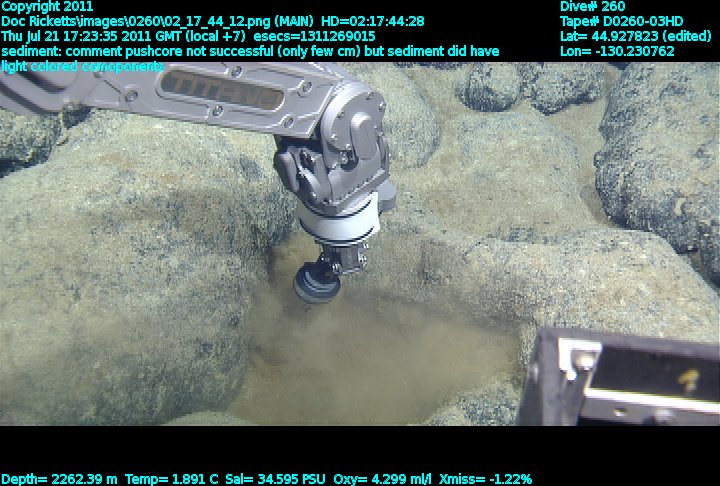
Task: Click the 'Oxy= 4.299 ml/l' readout
Action: (x=382, y=480)
